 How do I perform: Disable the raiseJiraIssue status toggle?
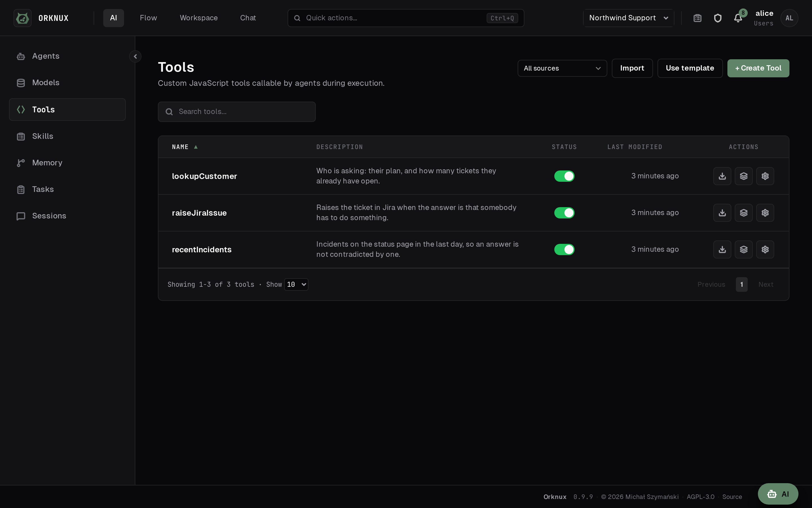(564, 213)
